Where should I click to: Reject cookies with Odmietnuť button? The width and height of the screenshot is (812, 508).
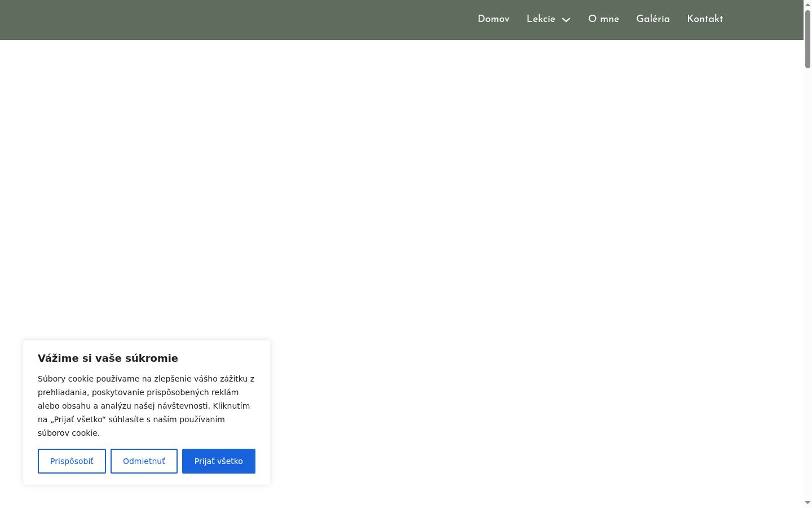pos(144,461)
